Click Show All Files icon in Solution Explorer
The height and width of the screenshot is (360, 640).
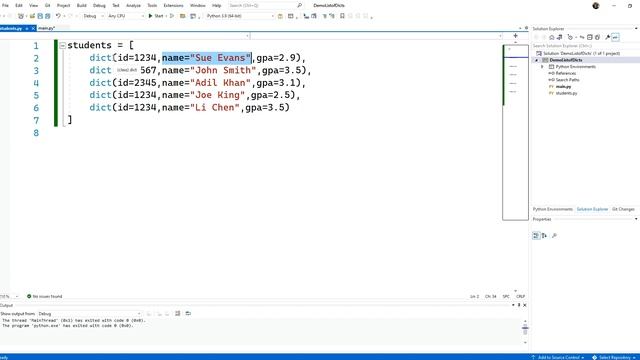click(598, 37)
